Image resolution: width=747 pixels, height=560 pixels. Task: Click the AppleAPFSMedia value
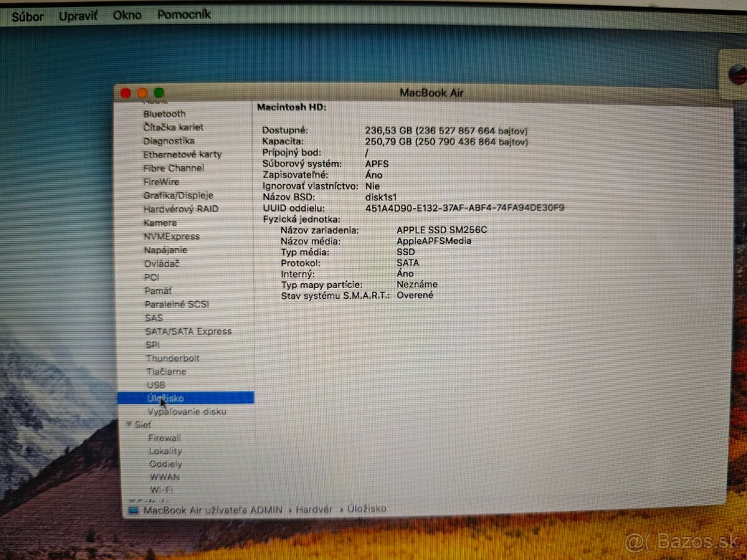(434, 241)
